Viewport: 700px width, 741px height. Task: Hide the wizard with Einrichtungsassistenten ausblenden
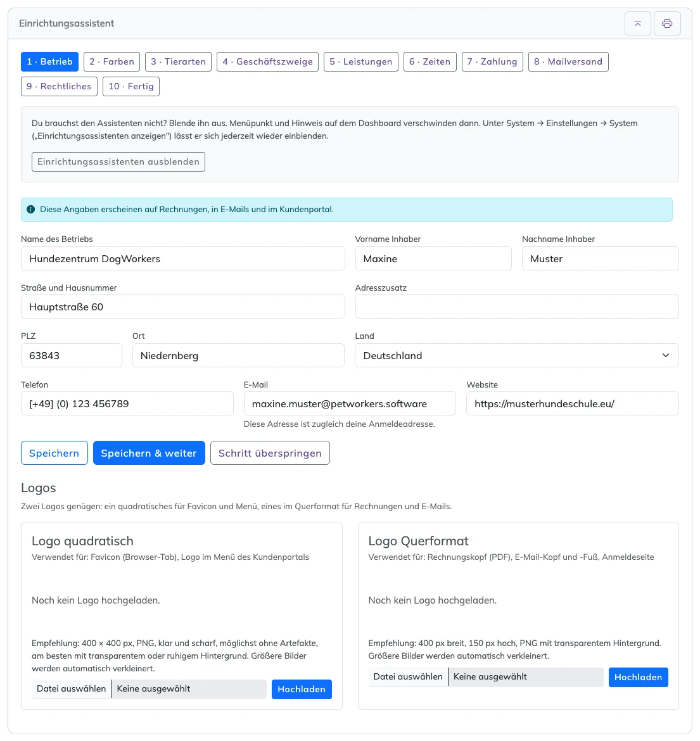click(x=118, y=161)
